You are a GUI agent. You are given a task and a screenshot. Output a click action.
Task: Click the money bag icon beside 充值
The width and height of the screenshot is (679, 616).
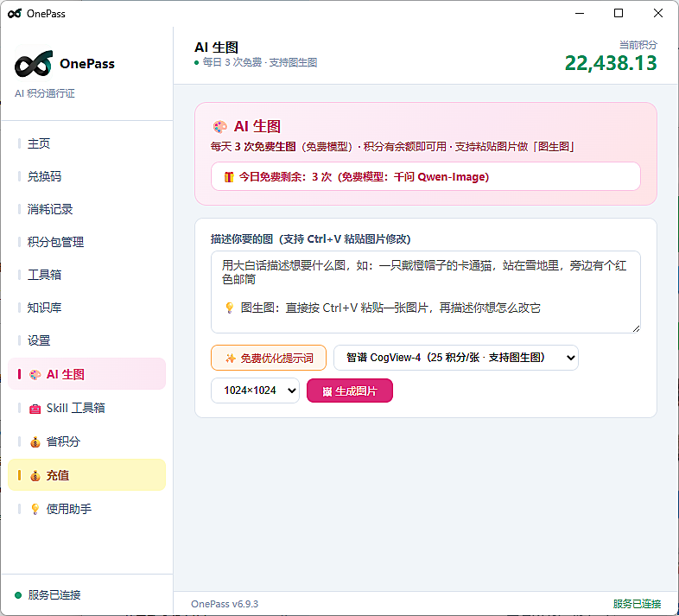point(35,476)
